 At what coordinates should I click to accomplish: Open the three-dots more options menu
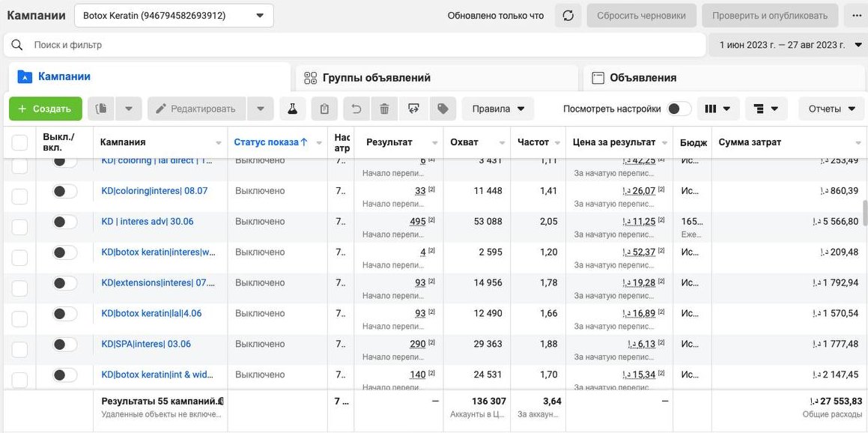pyautogui.click(x=856, y=16)
